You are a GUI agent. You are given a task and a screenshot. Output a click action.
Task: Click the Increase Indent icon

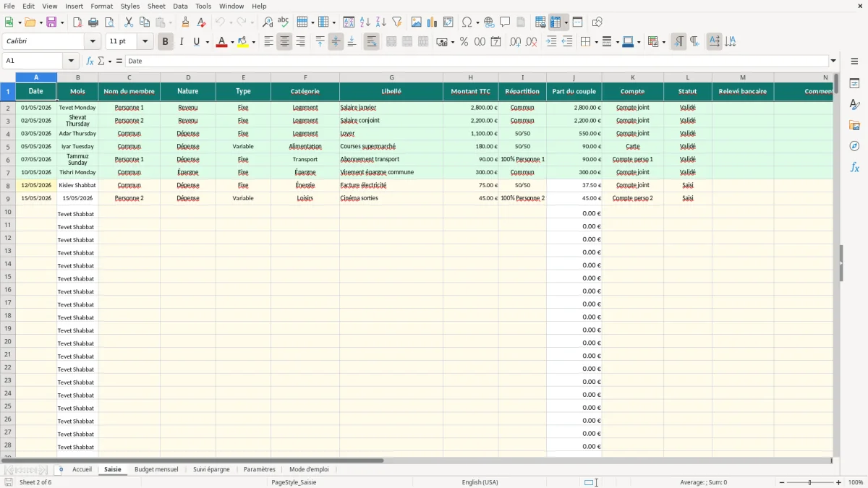tap(551, 42)
